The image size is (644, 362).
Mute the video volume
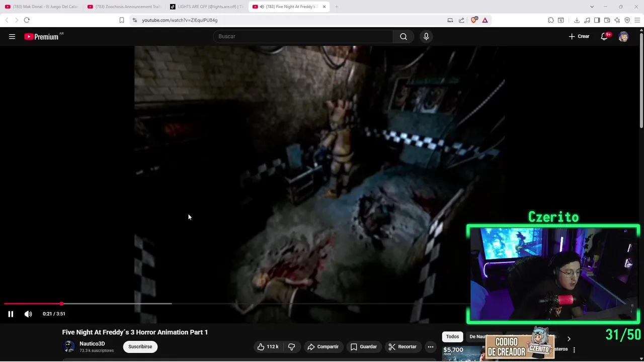(x=28, y=314)
